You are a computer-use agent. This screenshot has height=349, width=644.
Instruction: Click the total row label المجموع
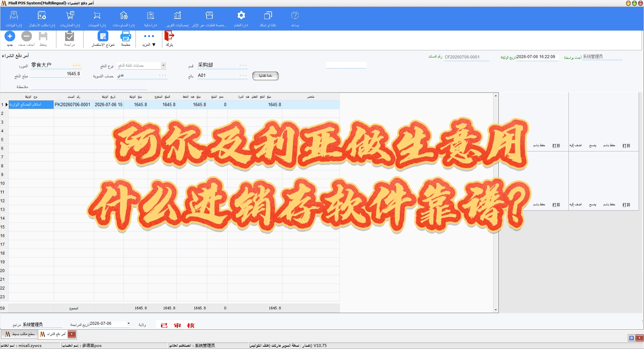pyautogui.click(x=74, y=308)
